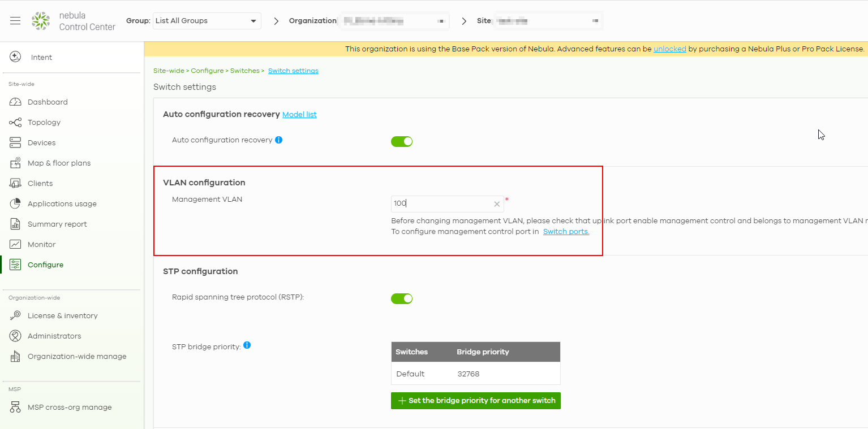Expand the Group List All Groups dropdown
This screenshot has height=429, width=868.
pos(207,21)
